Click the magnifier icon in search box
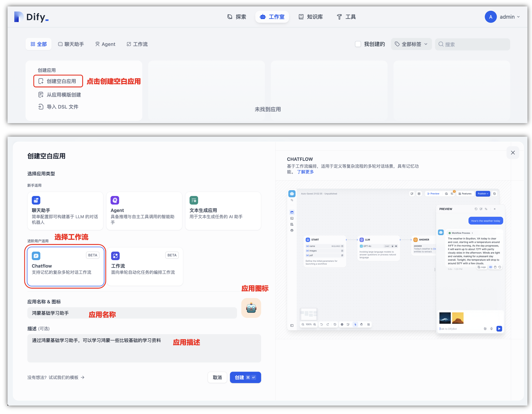Viewport: 532px width, 414px height. [441, 44]
